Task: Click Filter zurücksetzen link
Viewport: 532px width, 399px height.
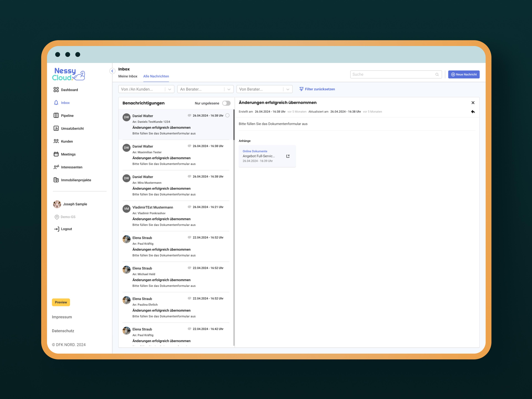Action: tap(317, 89)
